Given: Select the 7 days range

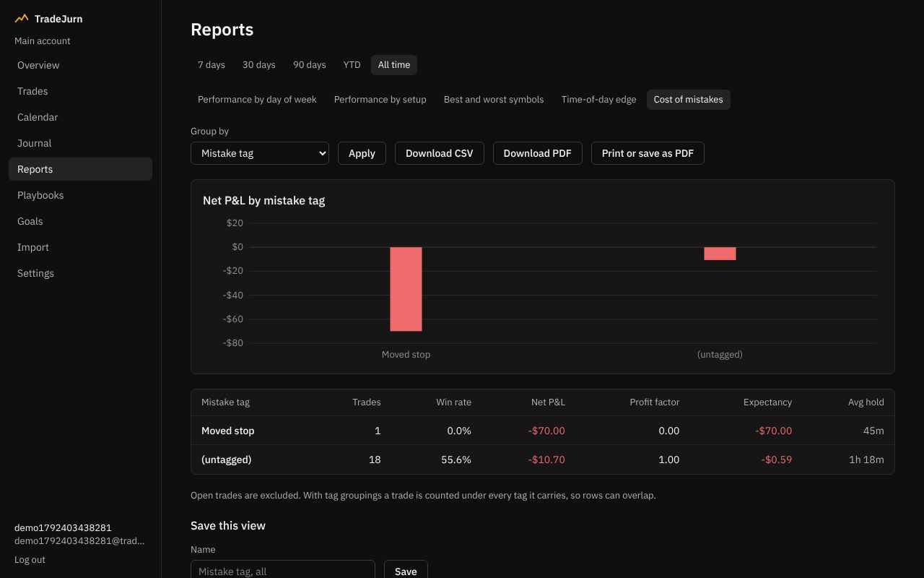Looking at the screenshot, I should 212,65.
